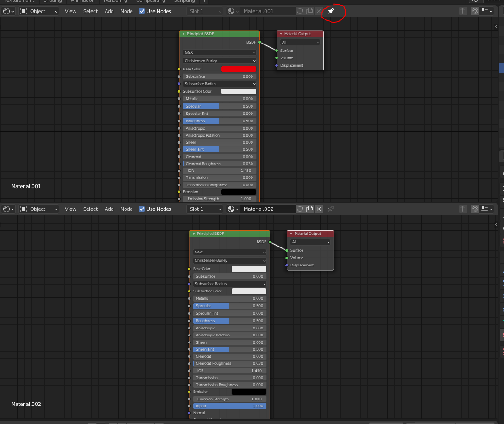
Task: Collapse lower Material Output node via triangle
Action: [291, 234]
